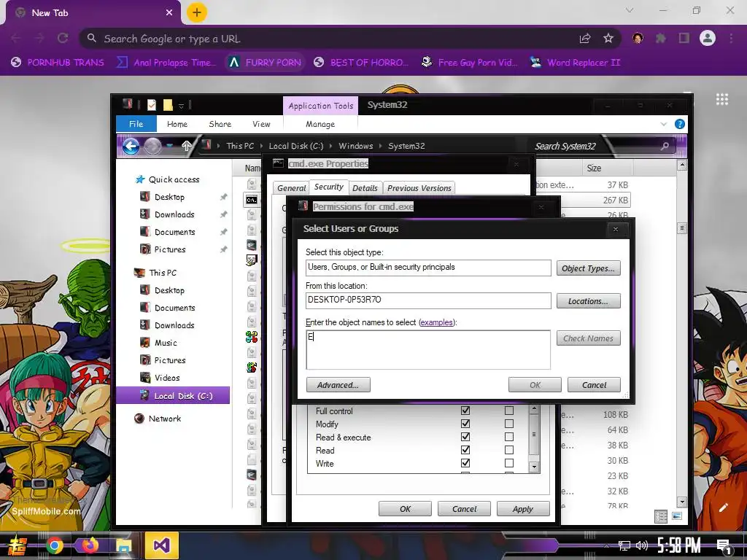Toggle Chrome side panel icon
The width and height of the screenshot is (747, 560).
click(684, 38)
